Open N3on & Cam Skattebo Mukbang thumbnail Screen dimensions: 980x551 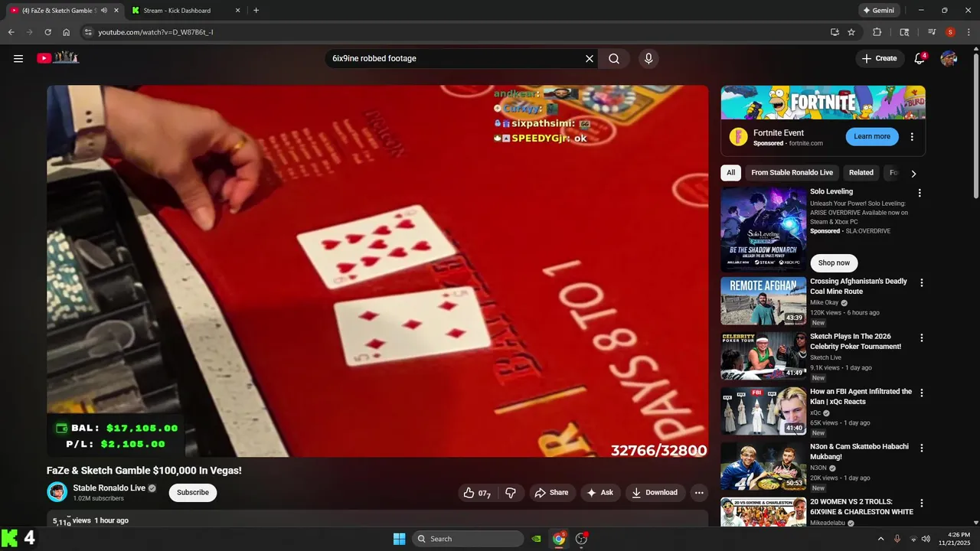[x=763, y=466]
